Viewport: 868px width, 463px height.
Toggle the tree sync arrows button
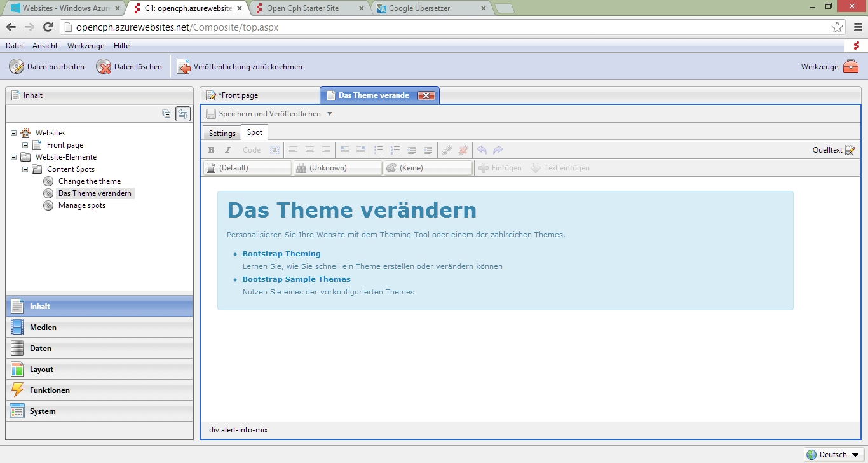pyautogui.click(x=183, y=114)
